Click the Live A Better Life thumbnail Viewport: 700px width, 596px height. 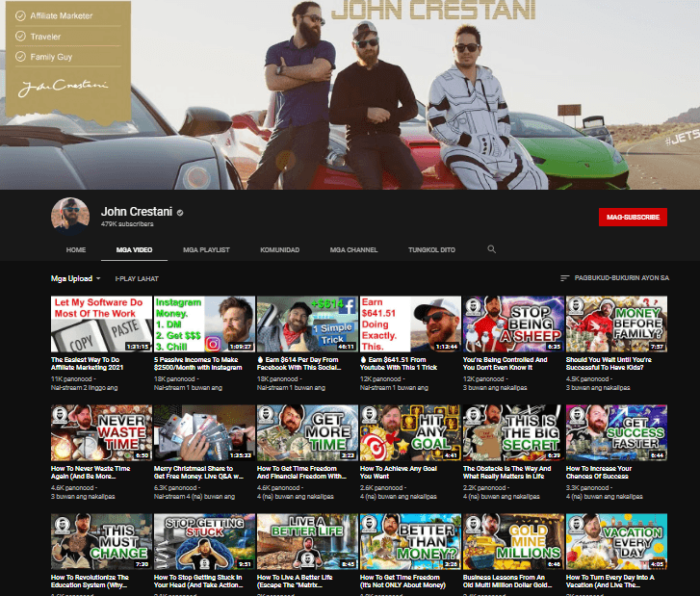click(307, 541)
